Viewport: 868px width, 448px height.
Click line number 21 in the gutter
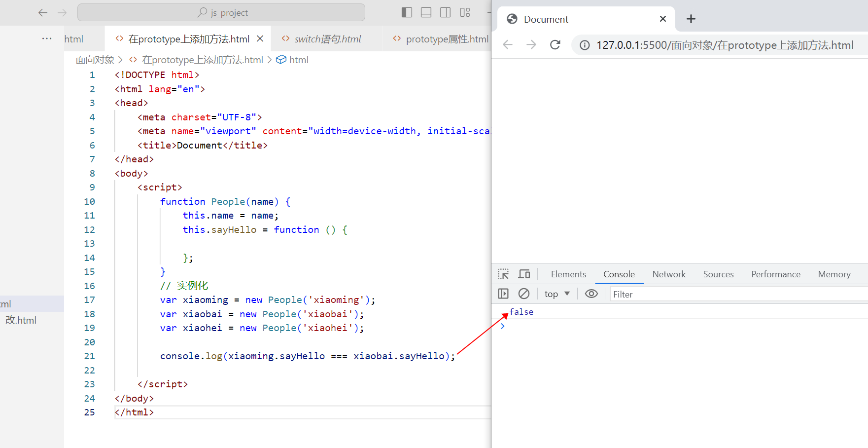click(89, 356)
